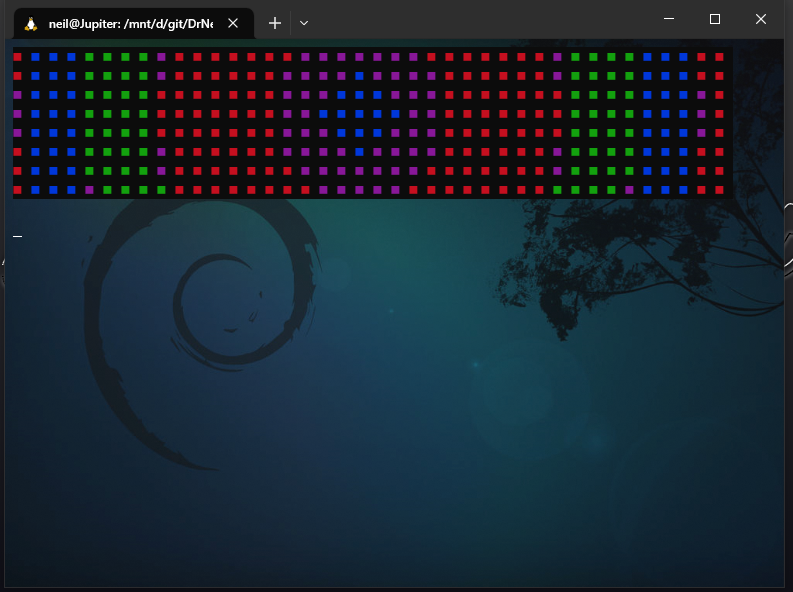Open a new terminal tab
Viewport: 793px width, 592px height.
(x=275, y=23)
